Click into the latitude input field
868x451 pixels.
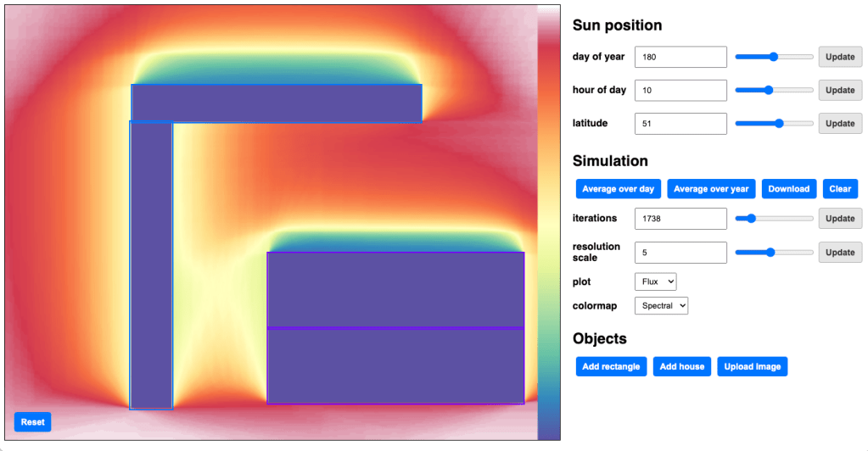tap(680, 123)
